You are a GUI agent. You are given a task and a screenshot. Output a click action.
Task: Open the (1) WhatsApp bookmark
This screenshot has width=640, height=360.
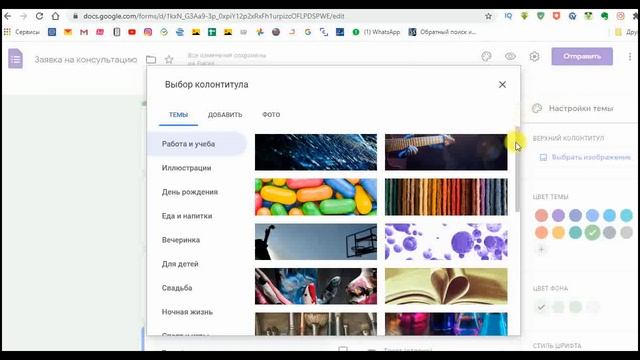376,32
